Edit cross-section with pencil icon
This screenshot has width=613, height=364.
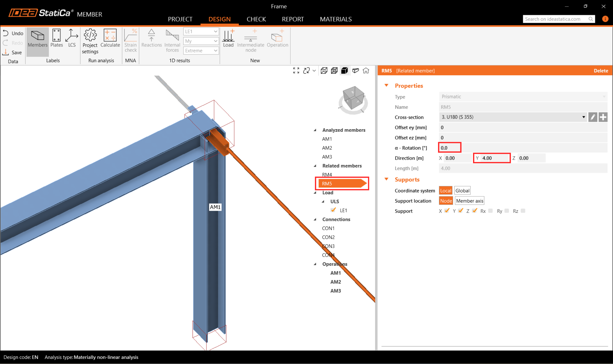click(593, 117)
